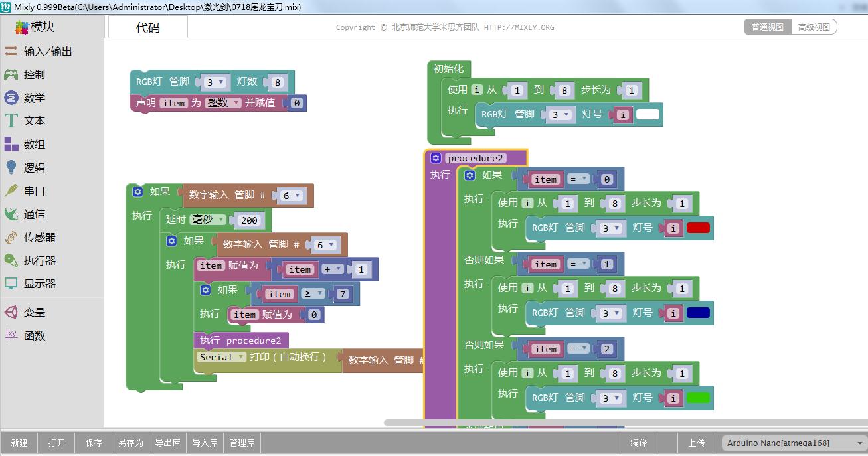Open Arduino Nano board selection dropdown
Image resolution: width=868 pixels, height=456 pixels.
pyautogui.click(x=794, y=443)
